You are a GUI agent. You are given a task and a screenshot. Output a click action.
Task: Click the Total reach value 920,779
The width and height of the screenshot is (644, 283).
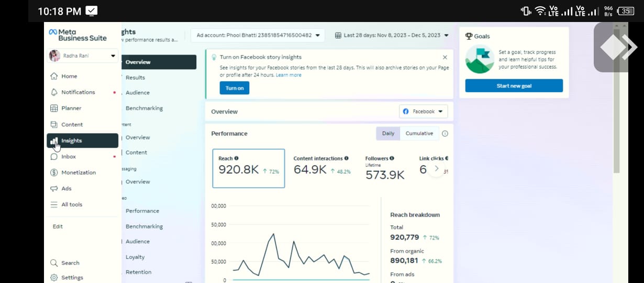405,237
